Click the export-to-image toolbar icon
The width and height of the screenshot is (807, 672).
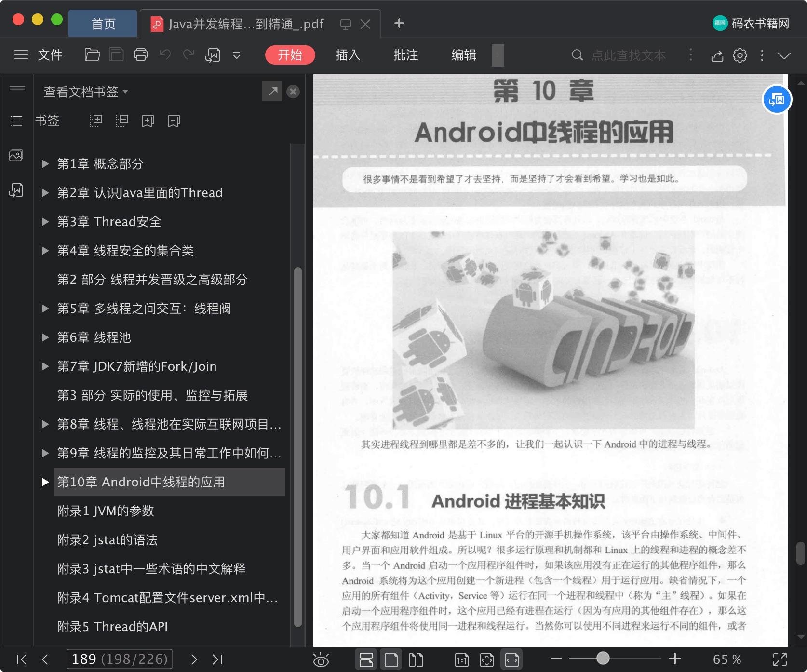pyautogui.click(x=213, y=55)
